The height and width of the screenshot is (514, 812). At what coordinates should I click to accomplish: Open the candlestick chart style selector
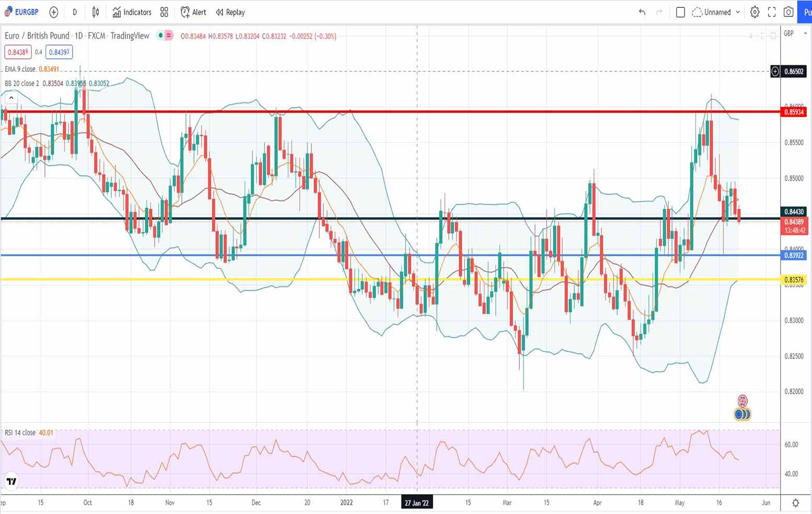[x=96, y=12]
